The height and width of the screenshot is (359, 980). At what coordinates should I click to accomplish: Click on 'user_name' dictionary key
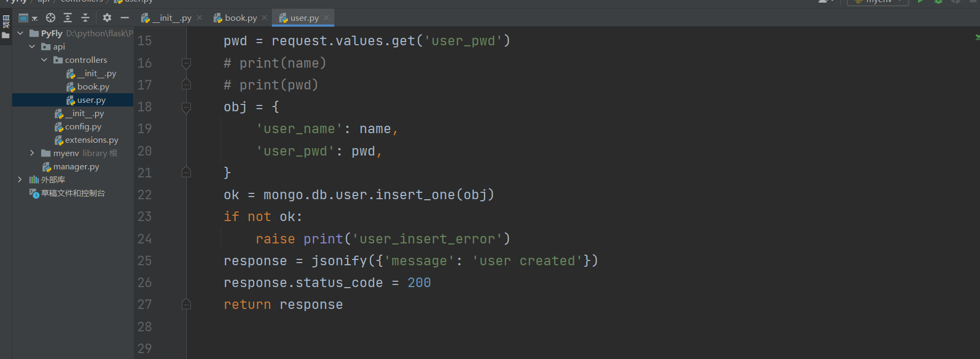pos(299,129)
